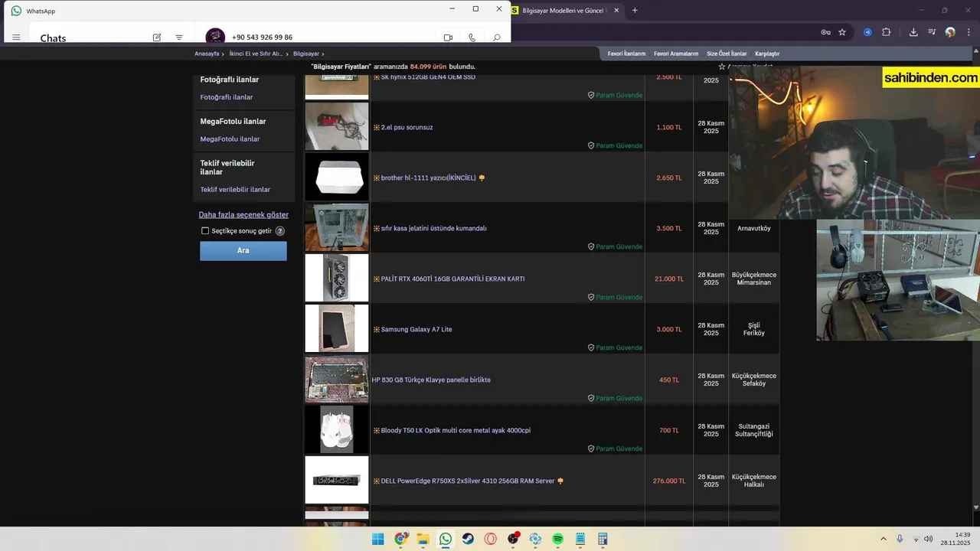Open WhatsApp from the taskbar
This screenshot has height=551, width=980.
click(446, 539)
